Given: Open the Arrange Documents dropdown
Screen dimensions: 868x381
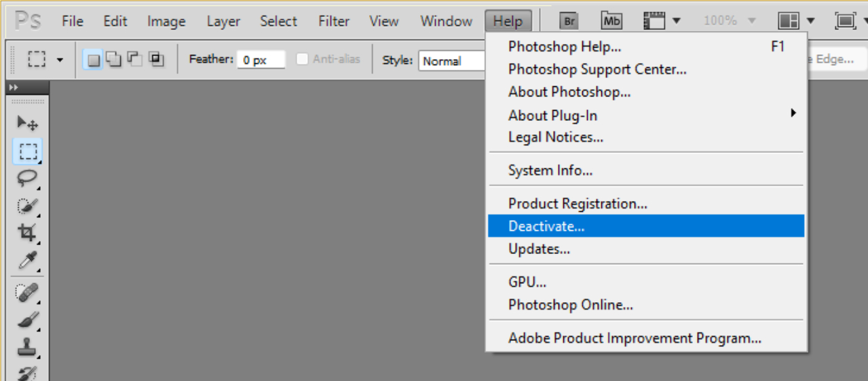Looking at the screenshot, I should click(796, 21).
